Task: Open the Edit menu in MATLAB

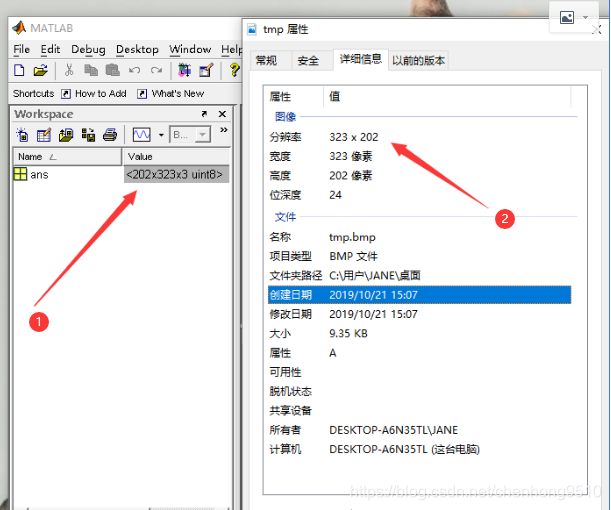Action: tap(50, 49)
